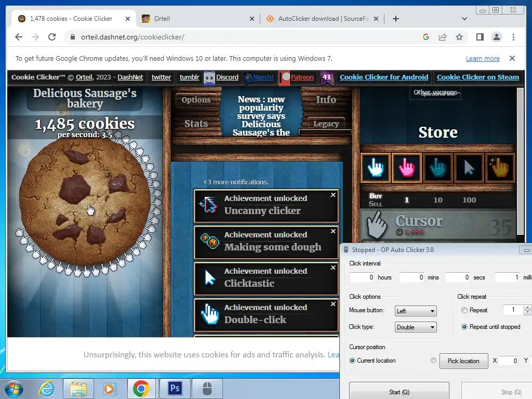Switch to AutoClicker download SourceForge tab
Image resolution: width=532 pixels, height=399 pixels.
click(322, 19)
